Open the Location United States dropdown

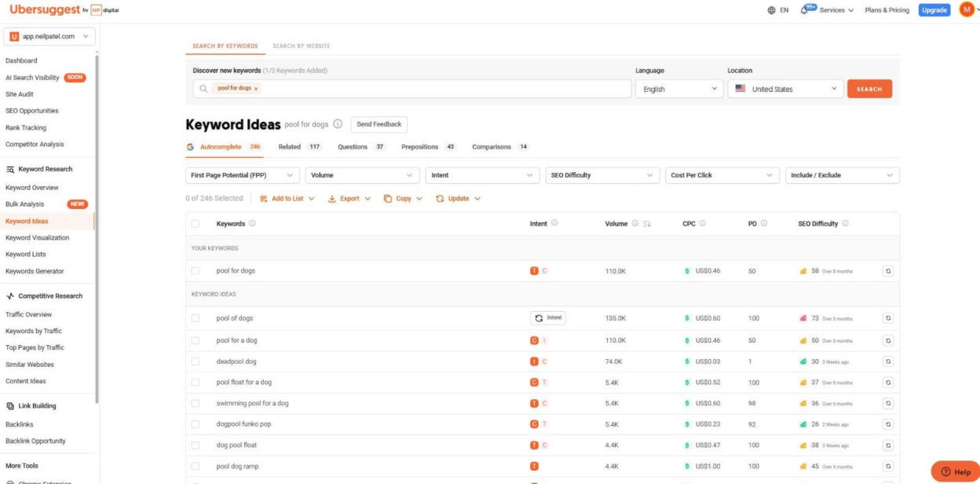click(x=785, y=89)
